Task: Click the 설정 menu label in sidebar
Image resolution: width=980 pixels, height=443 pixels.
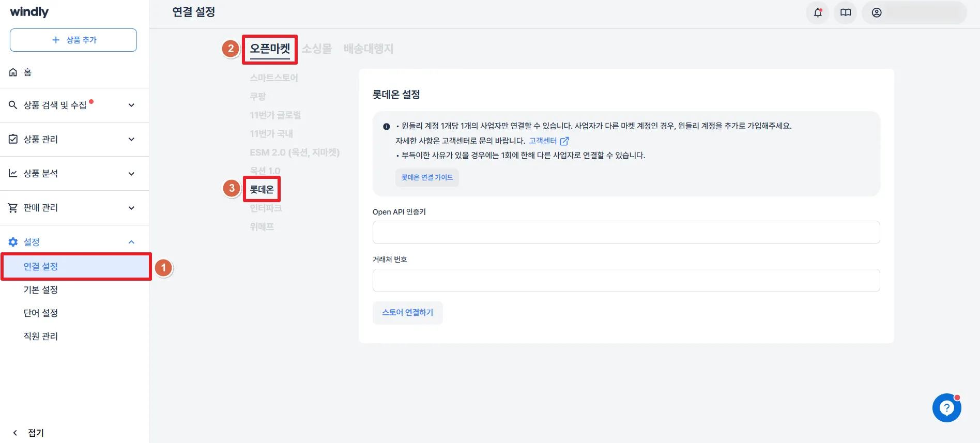Action: [32, 242]
